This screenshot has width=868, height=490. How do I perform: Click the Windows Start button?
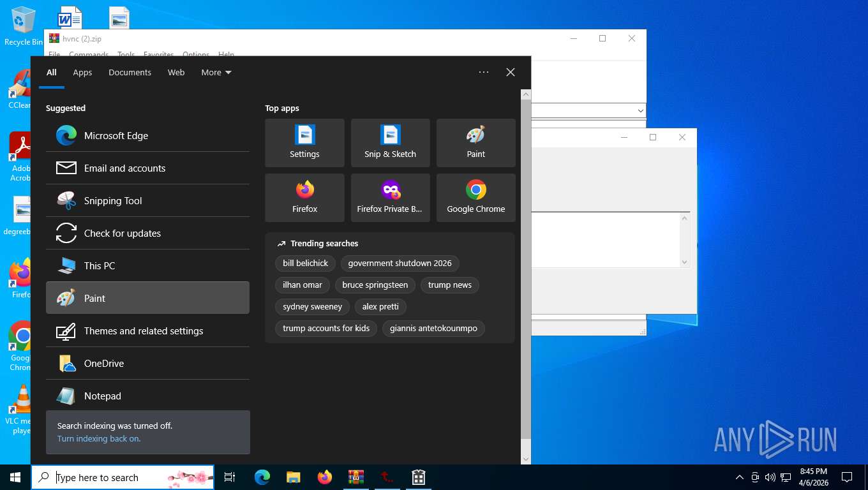(15, 477)
